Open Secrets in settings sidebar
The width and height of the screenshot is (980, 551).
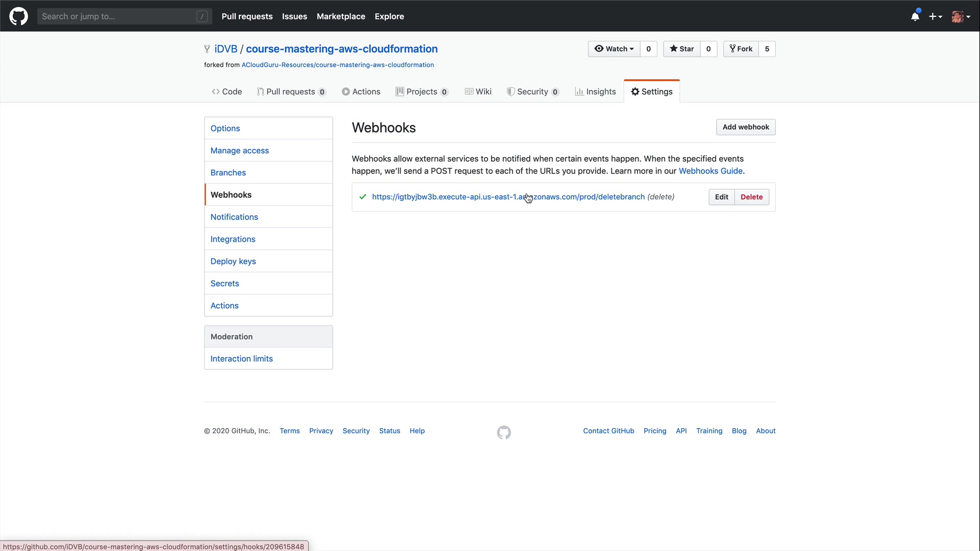click(x=225, y=283)
